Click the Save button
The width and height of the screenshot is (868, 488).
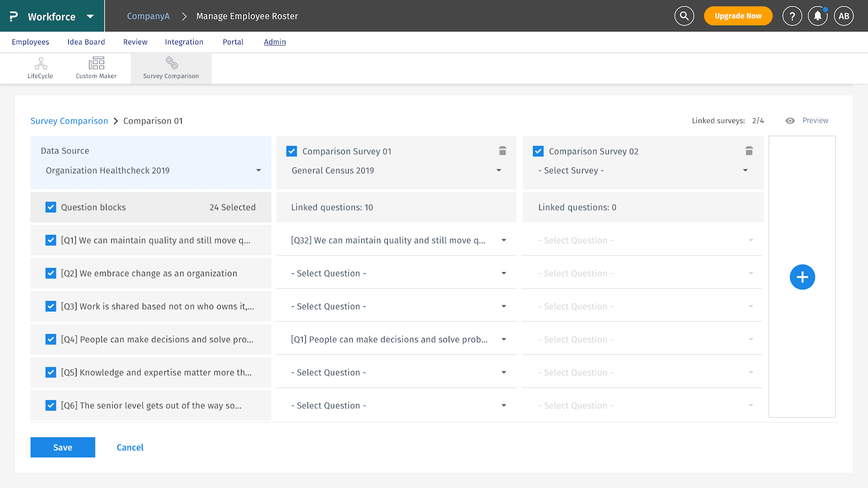tap(63, 447)
